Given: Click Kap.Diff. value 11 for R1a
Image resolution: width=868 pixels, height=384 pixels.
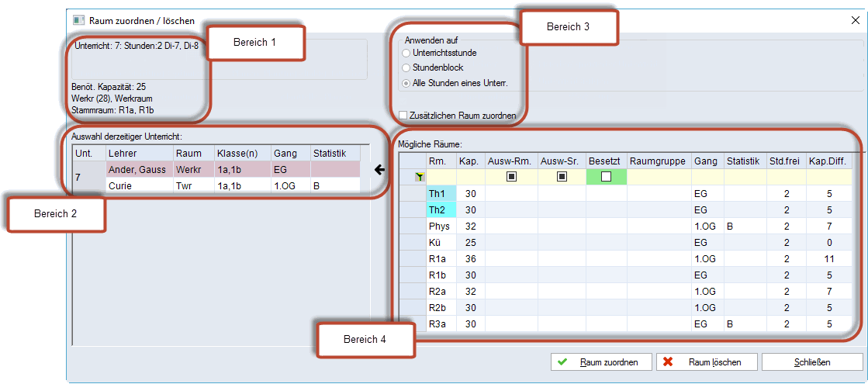Looking at the screenshot, I should click(828, 258).
